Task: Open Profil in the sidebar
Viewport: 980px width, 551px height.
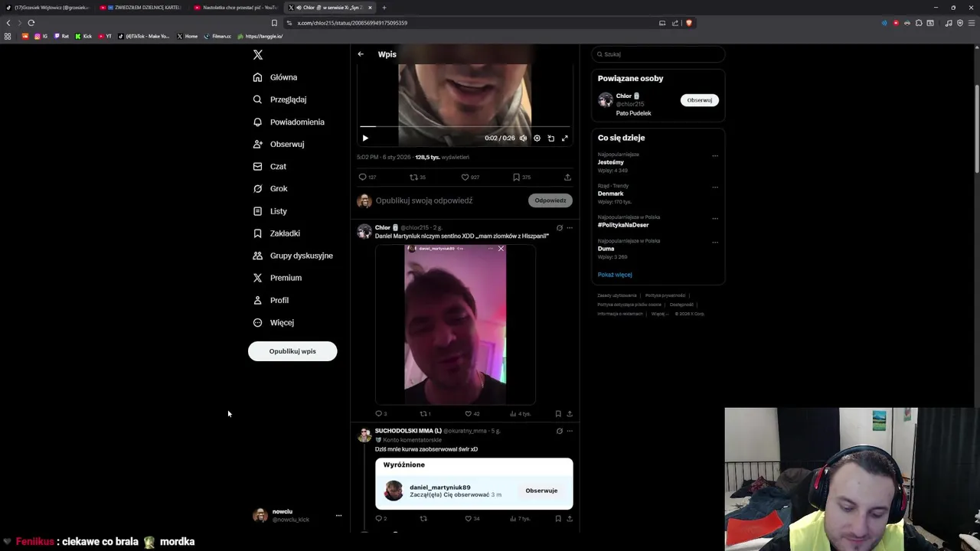Action: tap(271, 300)
